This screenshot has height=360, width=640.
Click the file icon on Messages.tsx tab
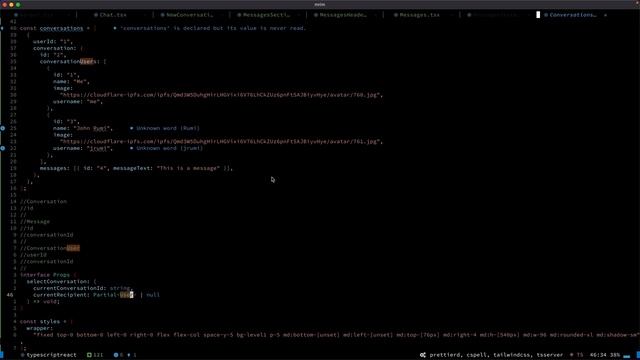click(396, 15)
